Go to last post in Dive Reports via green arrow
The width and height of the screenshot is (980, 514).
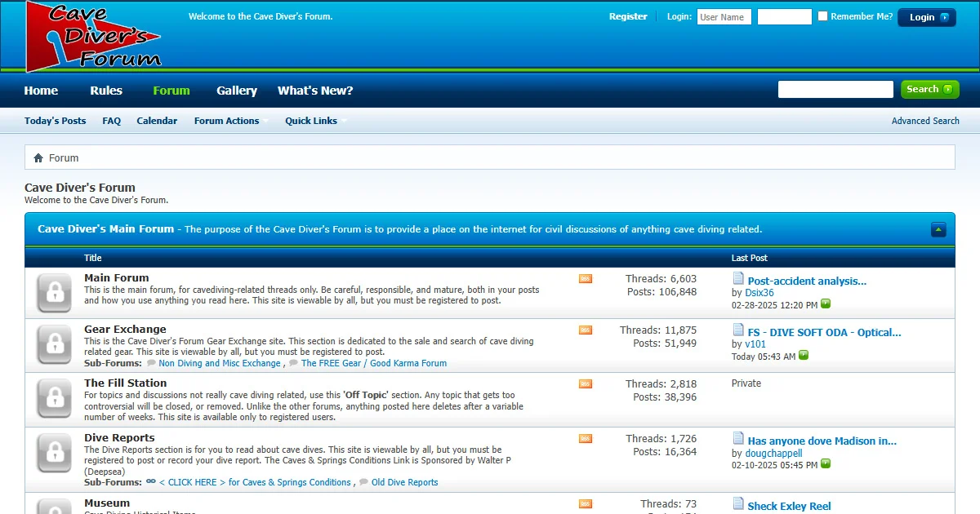pos(826,464)
